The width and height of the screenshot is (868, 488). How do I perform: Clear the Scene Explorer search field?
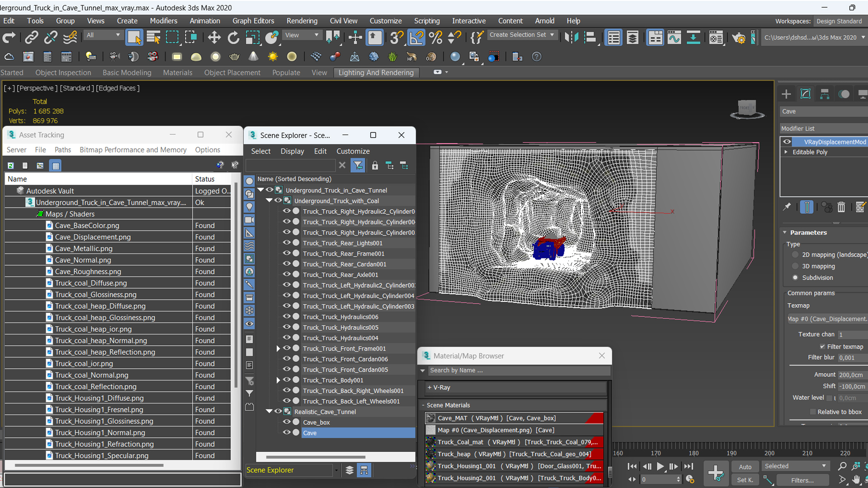(342, 165)
